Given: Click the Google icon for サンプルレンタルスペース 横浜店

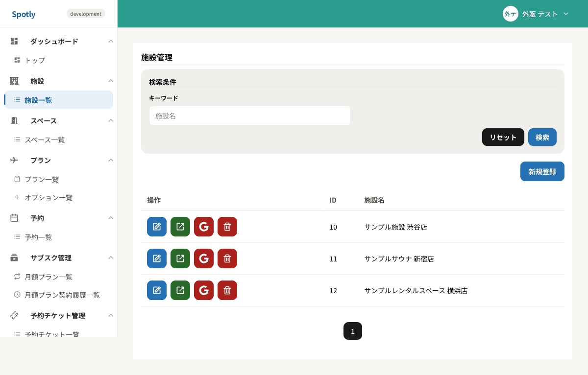Looking at the screenshot, I should tap(204, 290).
